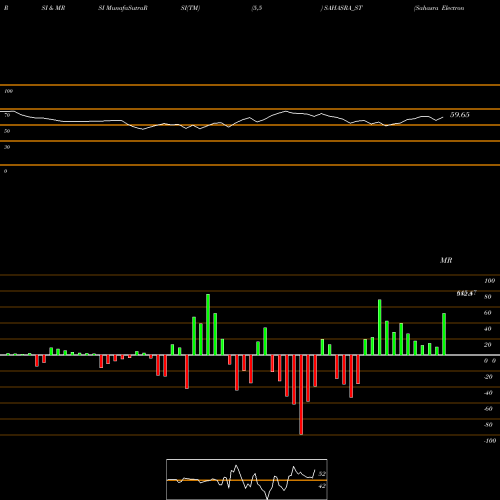Click the -80 label on the MR axis

click(x=488, y=425)
